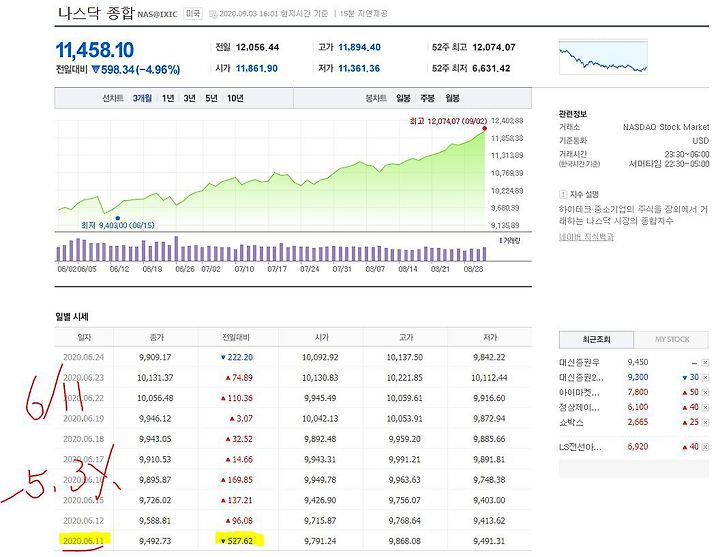The width and height of the screenshot is (720, 557).
Task: Click the 저가 table column header
Action: [x=489, y=338]
